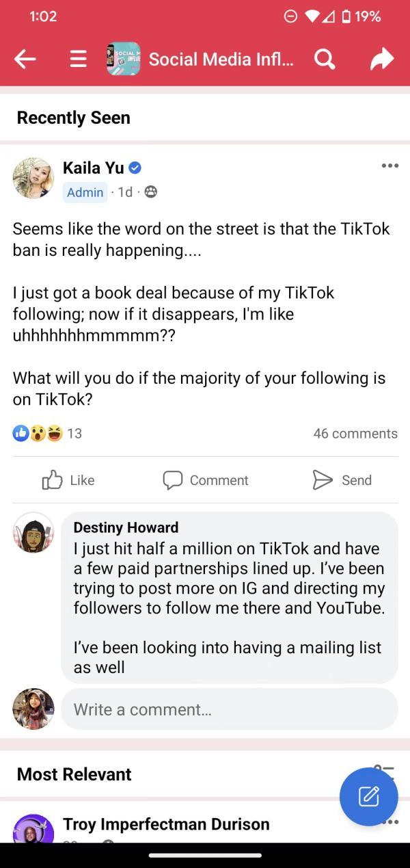Tap the post's group privacy icon
Image resolution: width=410 pixels, height=868 pixels.
pos(150,192)
